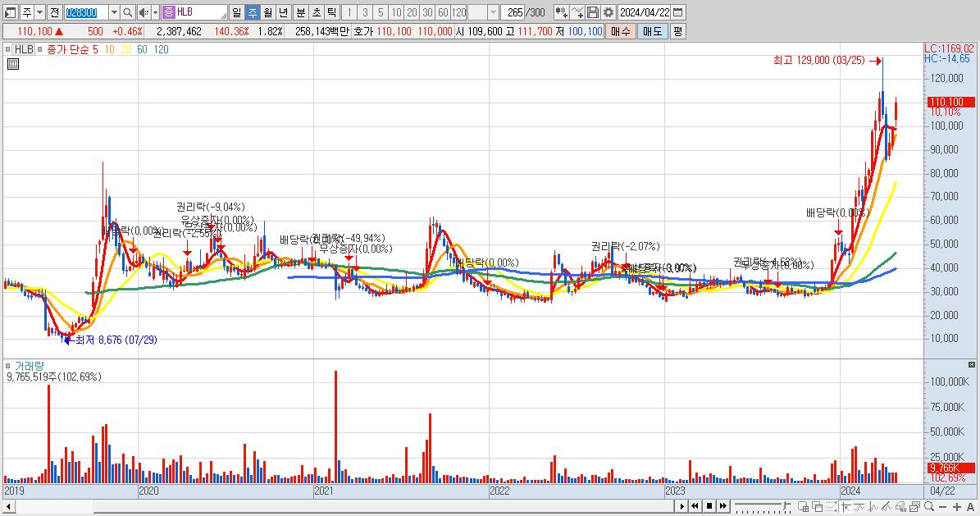This screenshot has height=516, width=980.
Task: Select the 틱 (tick) period toggle
Action: pos(332,12)
